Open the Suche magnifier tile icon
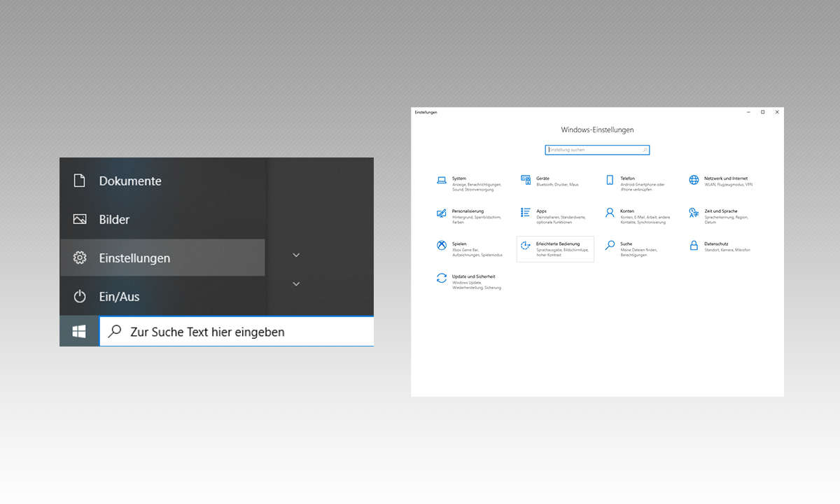This screenshot has width=840, height=504. tap(610, 246)
